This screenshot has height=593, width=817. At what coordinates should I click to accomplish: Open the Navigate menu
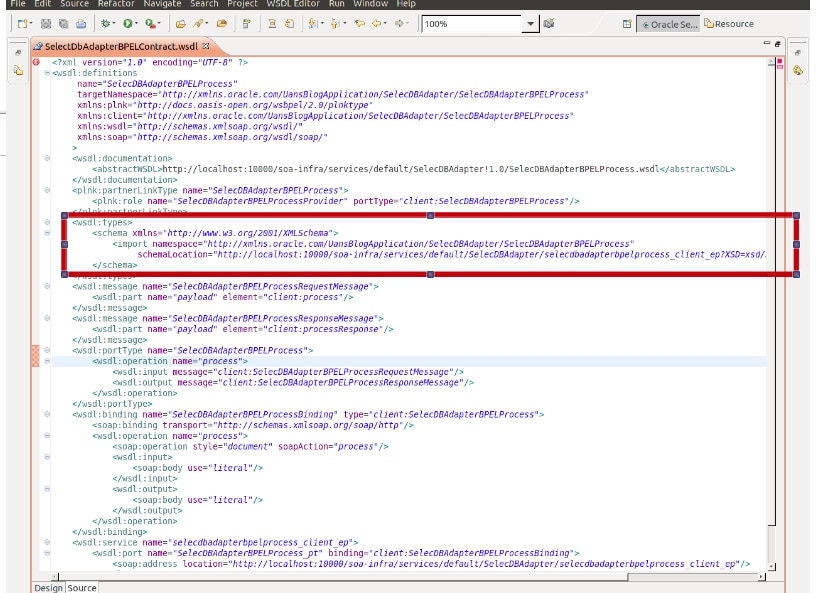(x=162, y=4)
